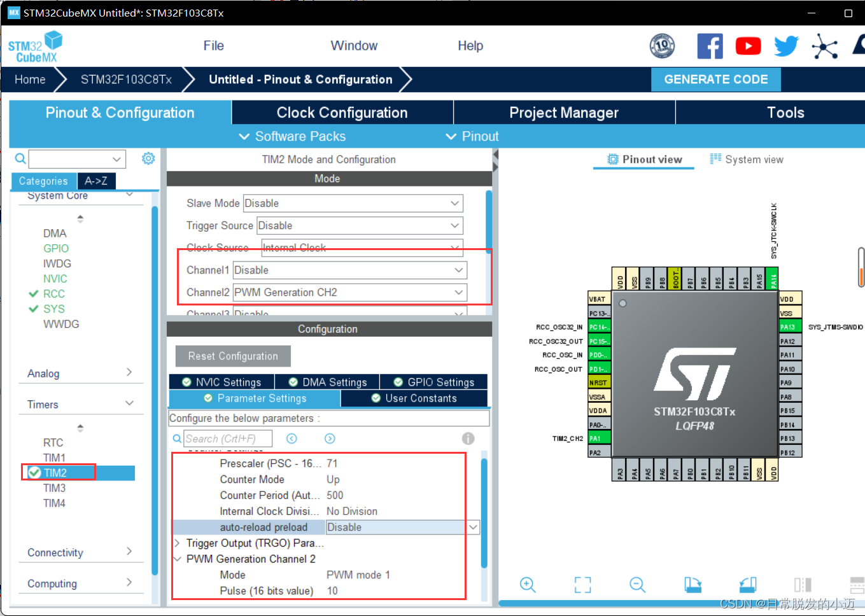Rotate the chip view counterclockwise icon
Viewport: 865px width, 616px height.
point(748,585)
